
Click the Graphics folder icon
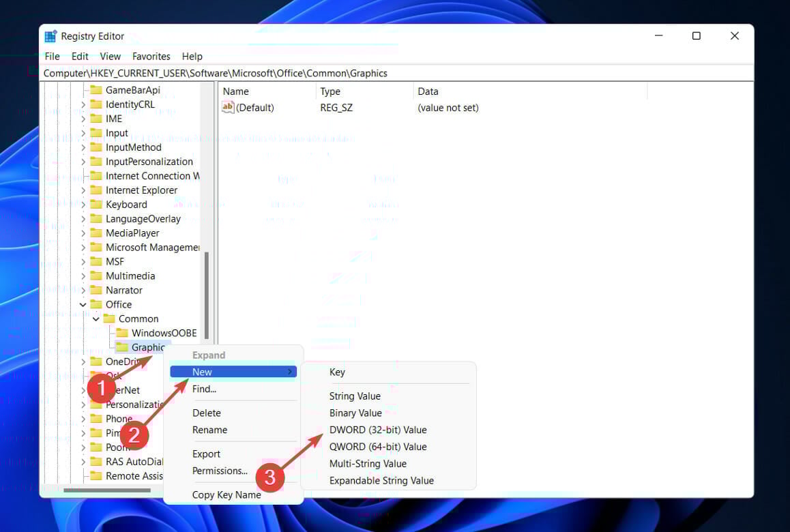(x=122, y=347)
